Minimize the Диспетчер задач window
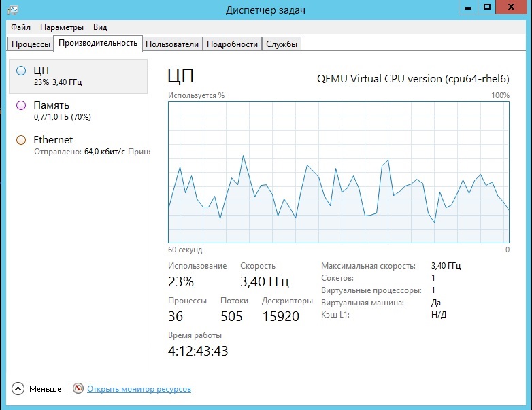 (468, 7)
